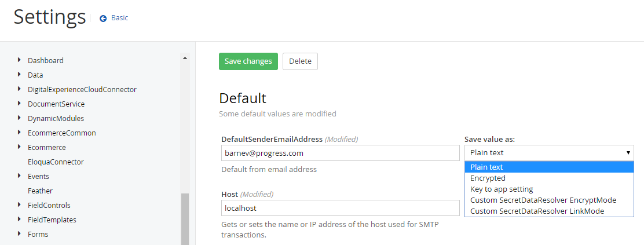Choose Key to app setting option
The width and height of the screenshot is (644, 245).
point(502,189)
